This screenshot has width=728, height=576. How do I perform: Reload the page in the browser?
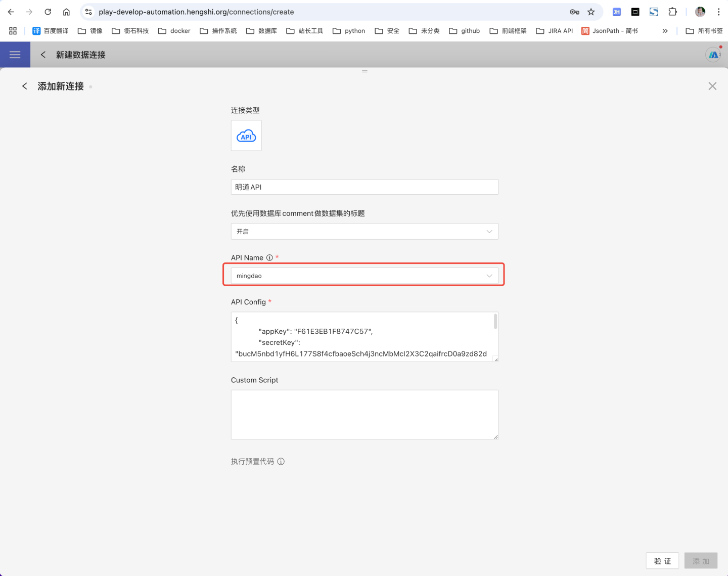point(48,12)
